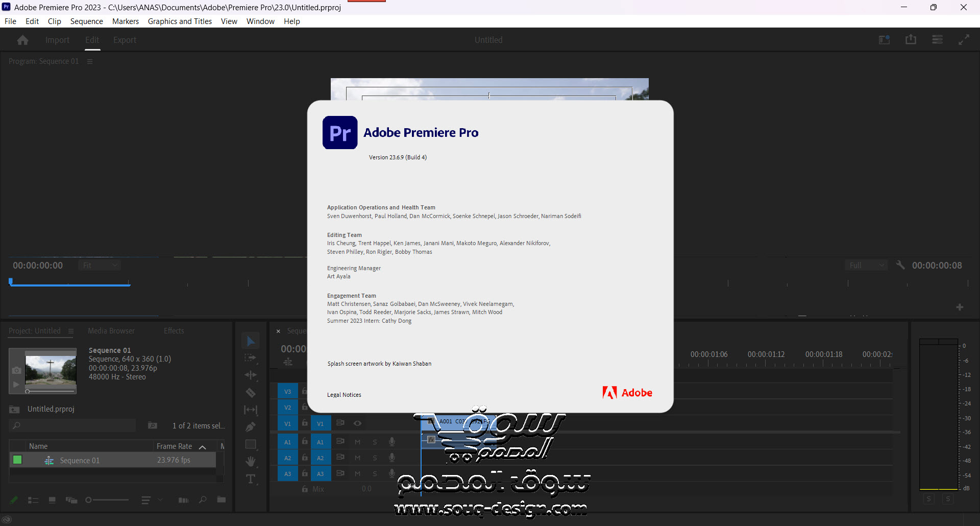Adjust Project panel thumbnail zoom slider

coord(107,500)
